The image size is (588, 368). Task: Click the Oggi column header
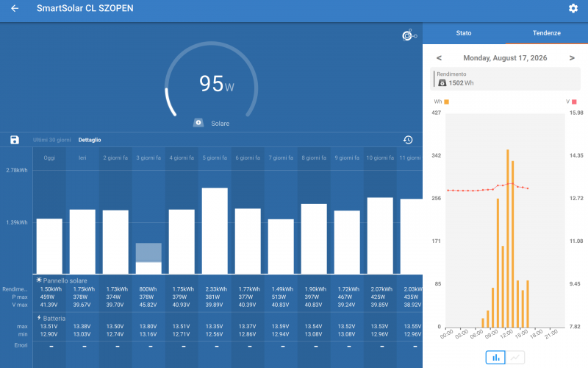[x=49, y=158]
